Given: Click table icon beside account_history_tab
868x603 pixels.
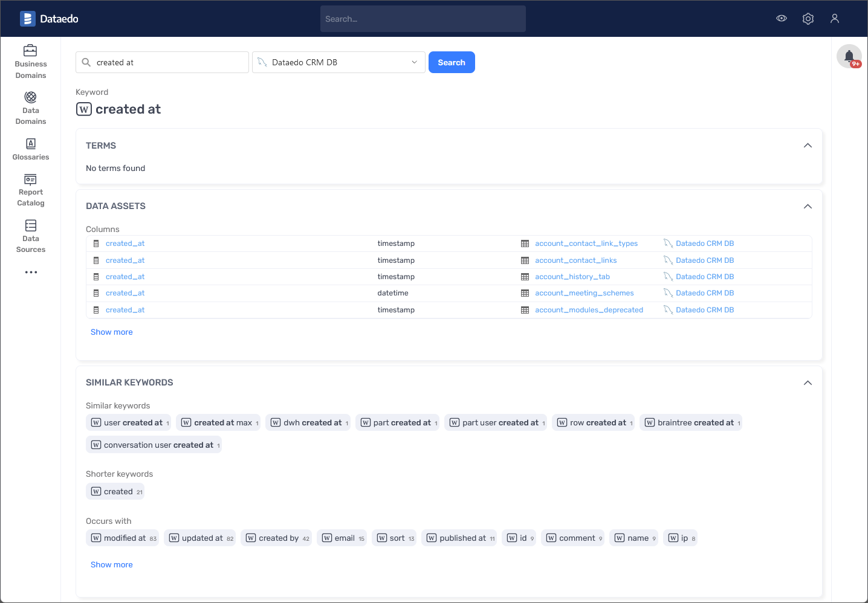Looking at the screenshot, I should tap(525, 277).
